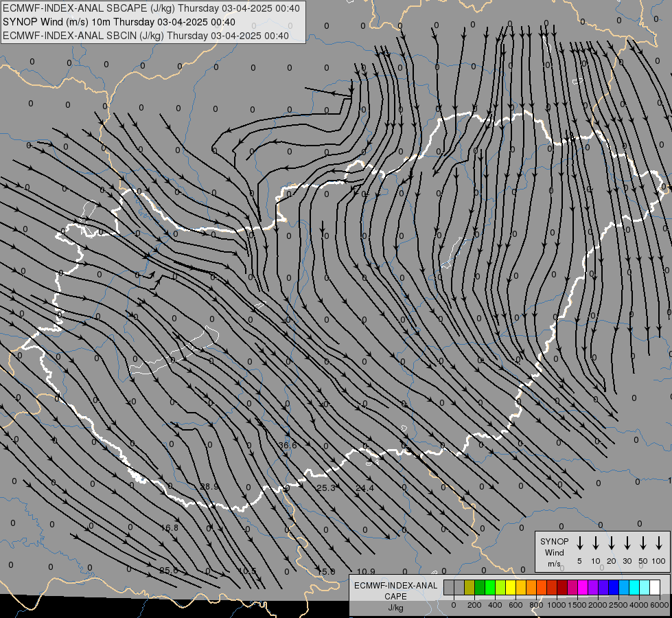
Task: Click the 25.0 CAPE value on map
Action: pyautogui.click(x=168, y=571)
